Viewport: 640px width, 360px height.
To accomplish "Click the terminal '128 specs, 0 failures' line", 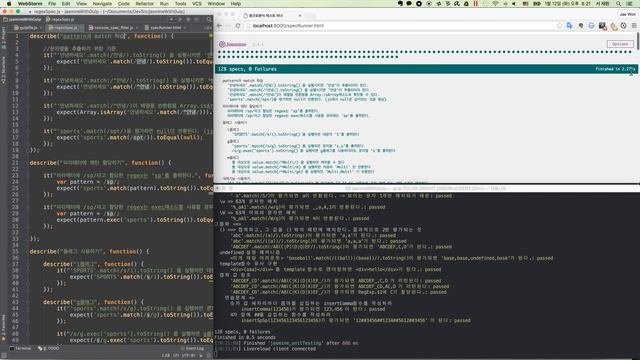I will click(x=242, y=332).
